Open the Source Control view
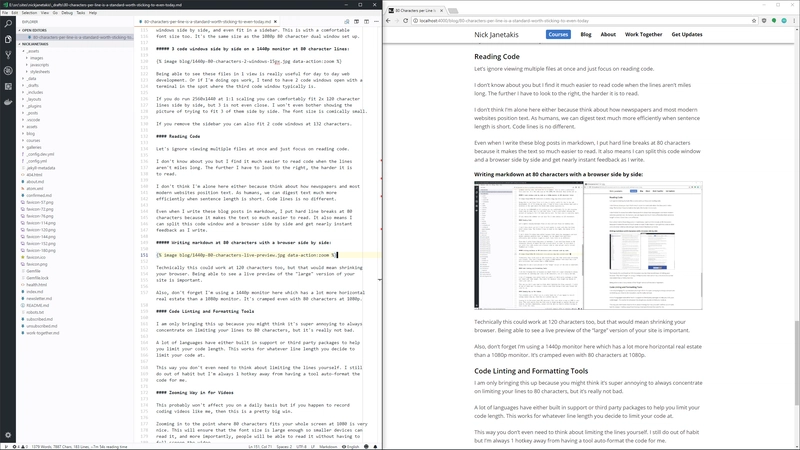The height and width of the screenshot is (450, 800). pyautogui.click(x=8, y=55)
